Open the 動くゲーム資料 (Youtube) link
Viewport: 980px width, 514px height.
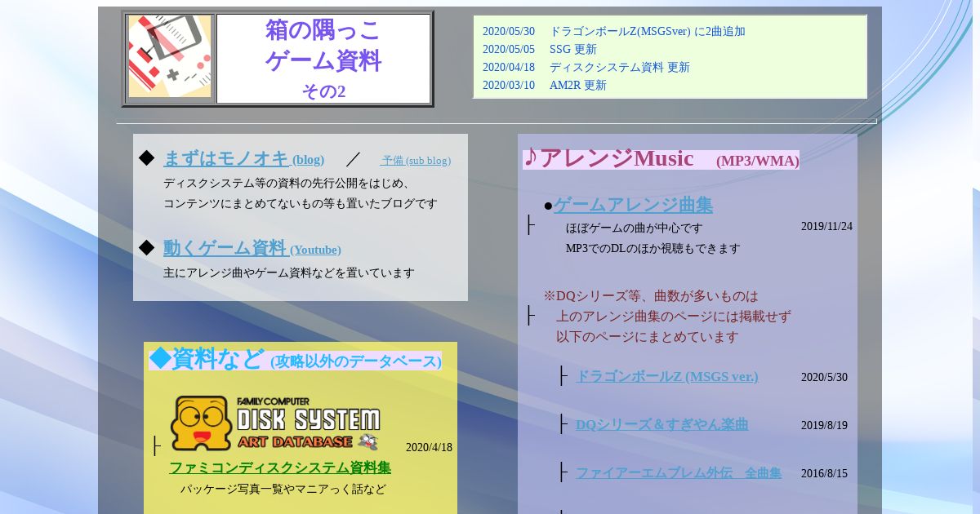pyautogui.click(x=252, y=248)
